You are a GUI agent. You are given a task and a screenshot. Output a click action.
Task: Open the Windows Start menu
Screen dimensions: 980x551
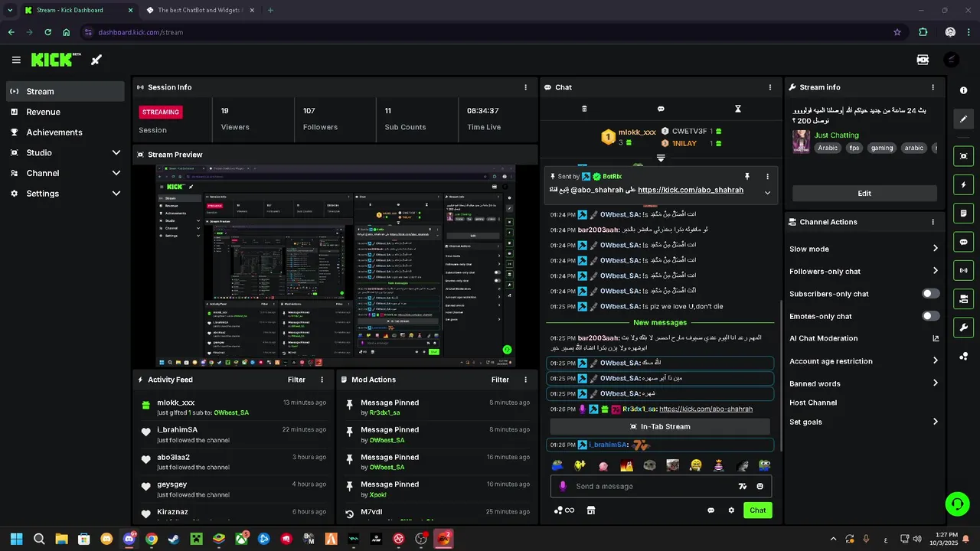point(17,539)
